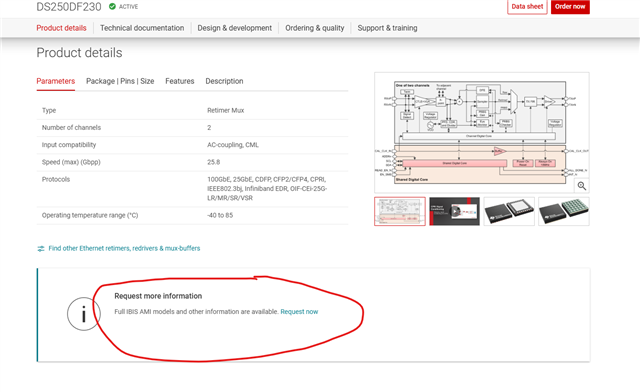Go to the Product details nav item
This screenshot has width=640, height=392.
61,28
